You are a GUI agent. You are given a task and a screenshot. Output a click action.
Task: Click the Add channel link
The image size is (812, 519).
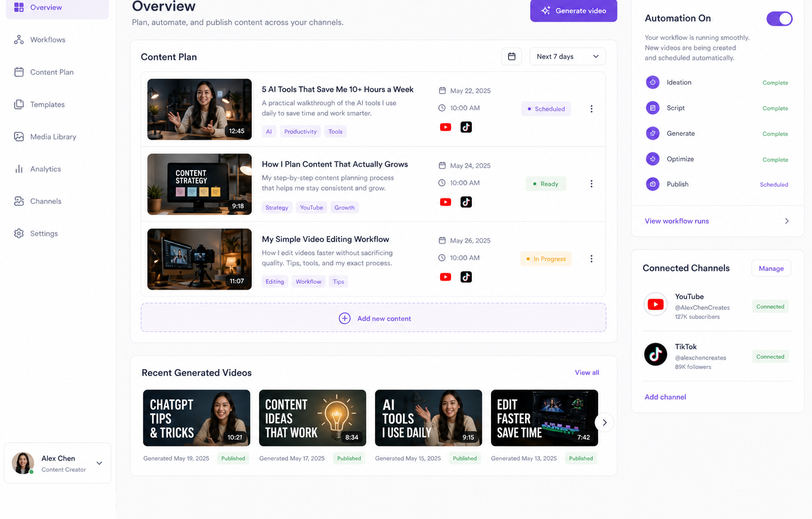(x=665, y=397)
